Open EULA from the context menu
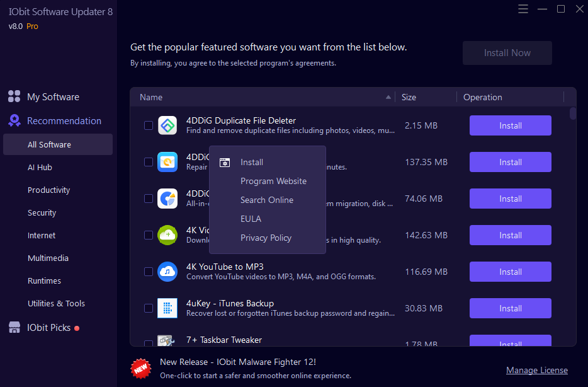The image size is (588, 387). click(268, 219)
